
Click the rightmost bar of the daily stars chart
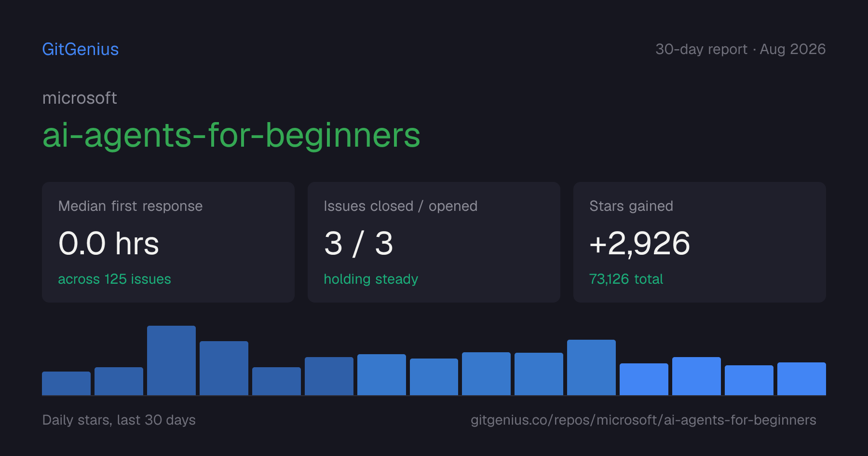pyautogui.click(x=801, y=379)
